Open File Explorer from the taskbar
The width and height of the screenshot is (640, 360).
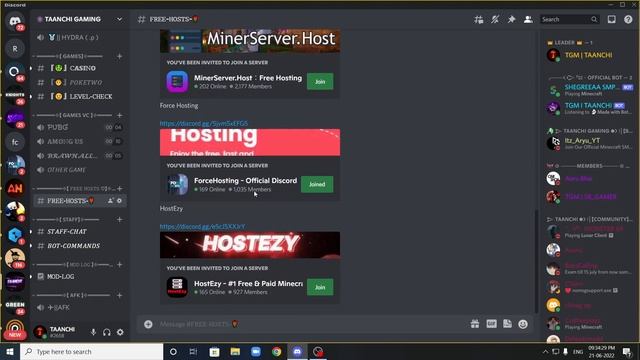point(235,351)
